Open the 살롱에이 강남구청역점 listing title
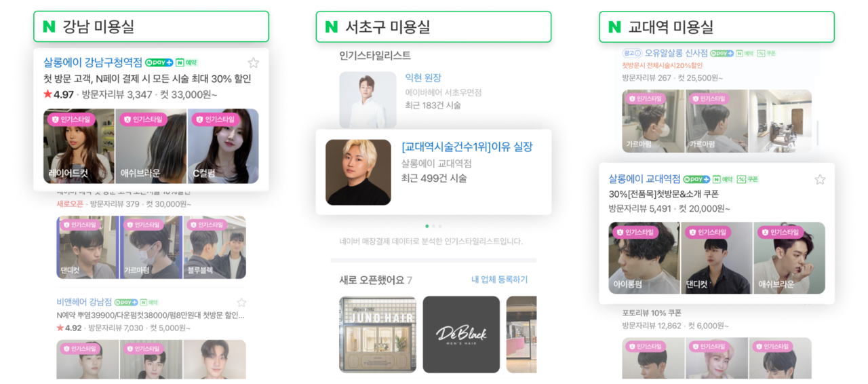 click(x=93, y=62)
